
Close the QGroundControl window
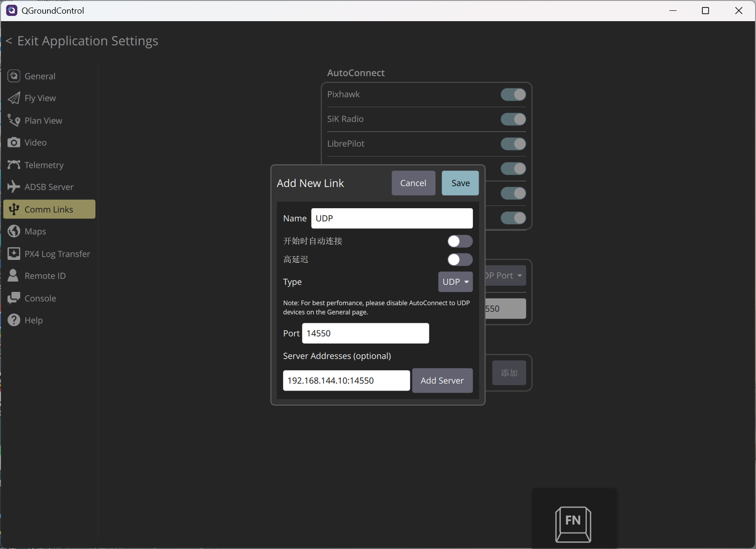click(739, 10)
